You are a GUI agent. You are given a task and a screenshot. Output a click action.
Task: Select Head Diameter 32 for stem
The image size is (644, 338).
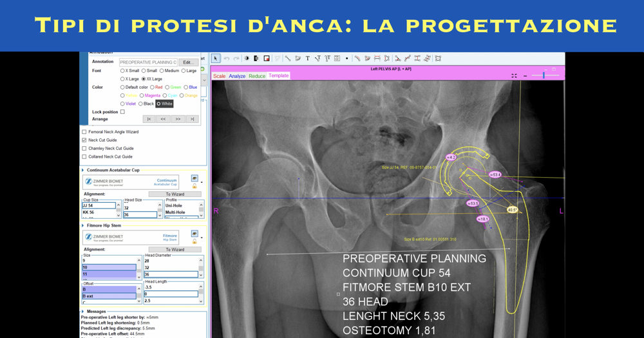[171, 267]
